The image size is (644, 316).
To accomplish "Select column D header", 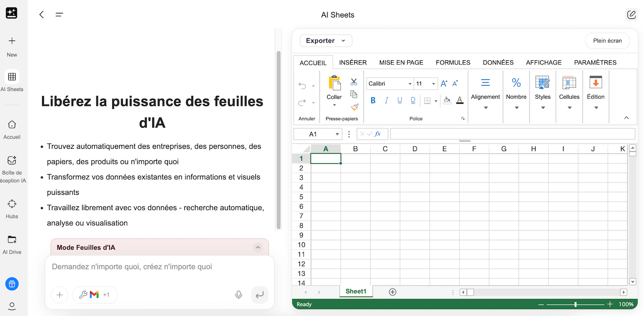I will tap(415, 149).
